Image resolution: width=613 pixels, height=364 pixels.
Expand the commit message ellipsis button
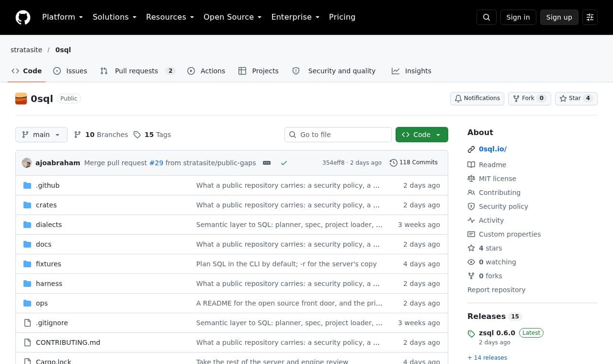click(x=267, y=163)
